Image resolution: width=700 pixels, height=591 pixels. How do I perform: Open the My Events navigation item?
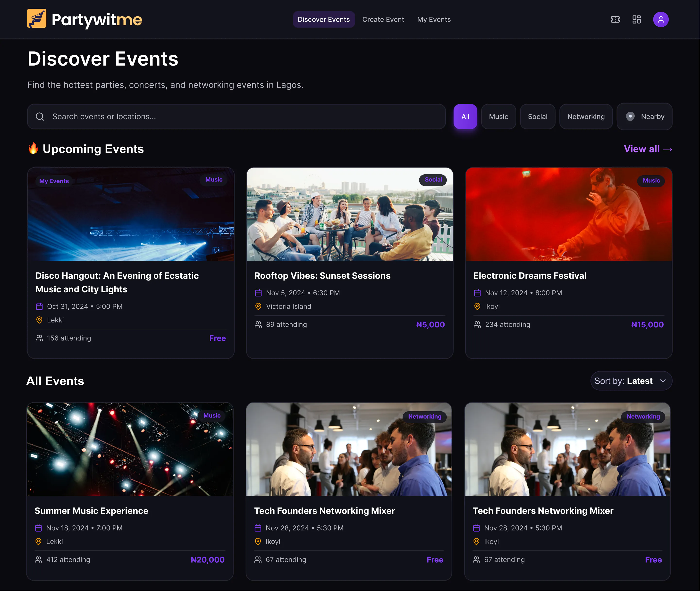[434, 19]
